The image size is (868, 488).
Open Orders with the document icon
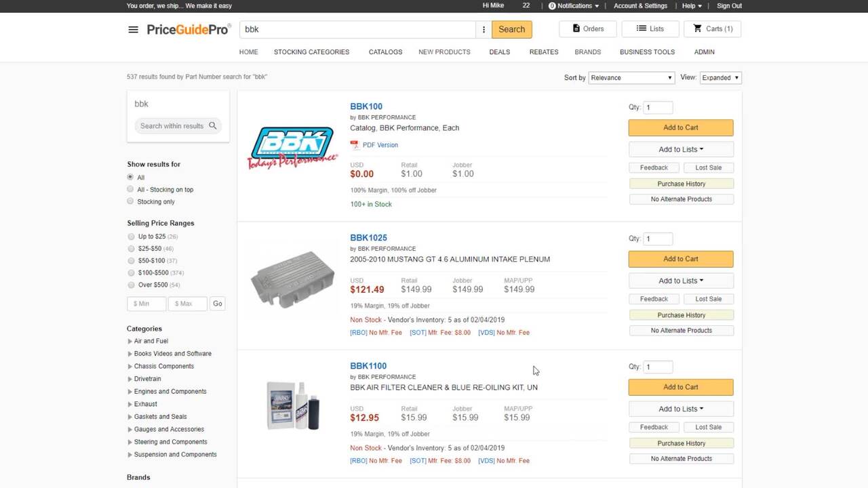576,28
